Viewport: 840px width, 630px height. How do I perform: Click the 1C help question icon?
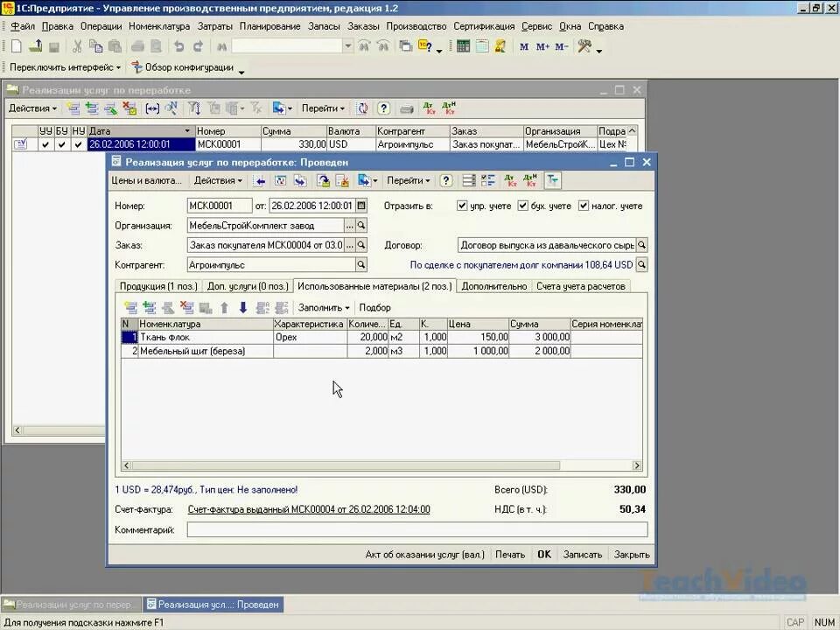pos(425,46)
